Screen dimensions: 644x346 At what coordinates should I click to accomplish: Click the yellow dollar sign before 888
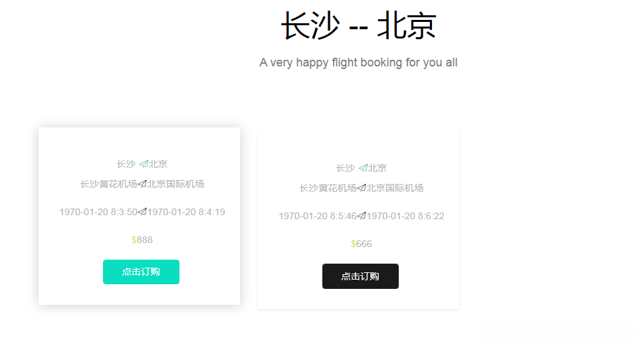coord(134,240)
